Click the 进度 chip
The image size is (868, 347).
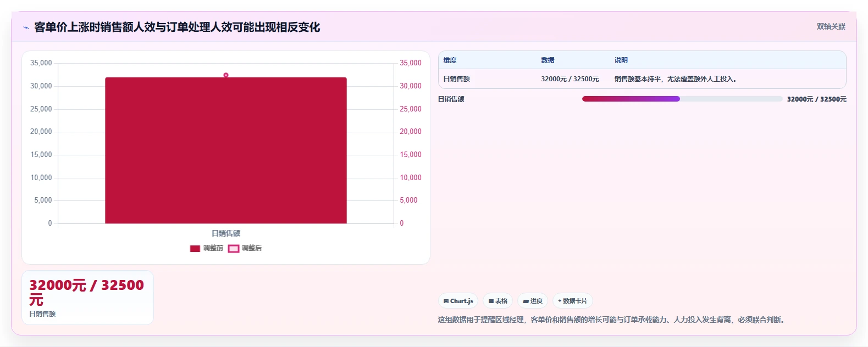(533, 301)
